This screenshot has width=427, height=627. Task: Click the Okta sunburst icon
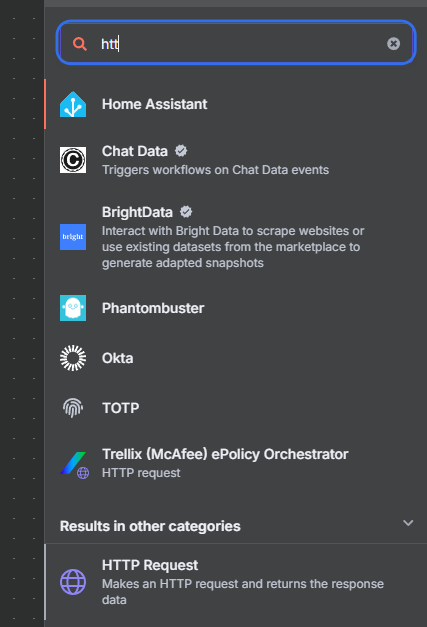click(x=73, y=358)
